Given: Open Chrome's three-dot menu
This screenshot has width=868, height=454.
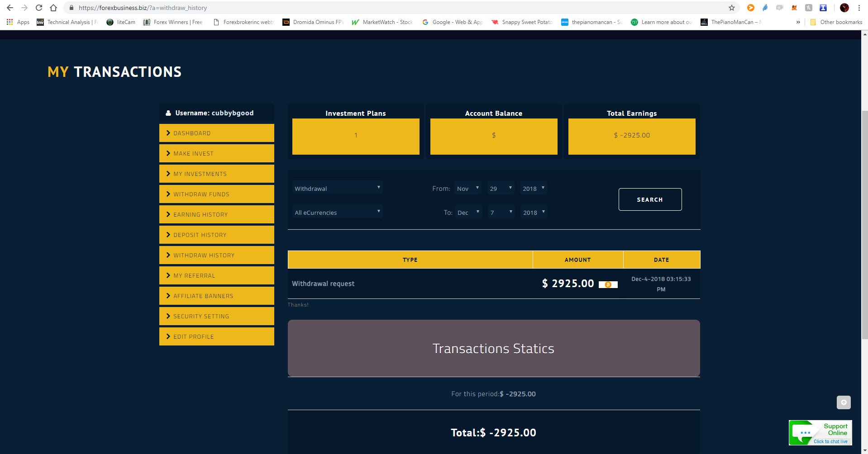Looking at the screenshot, I should click(859, 8).
